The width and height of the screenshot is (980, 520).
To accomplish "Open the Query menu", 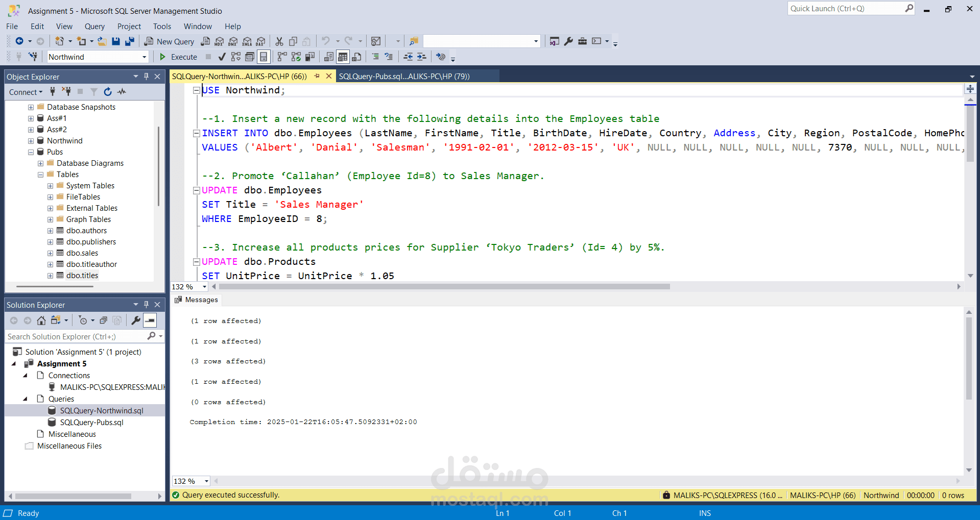I will (x=94, y=27).
